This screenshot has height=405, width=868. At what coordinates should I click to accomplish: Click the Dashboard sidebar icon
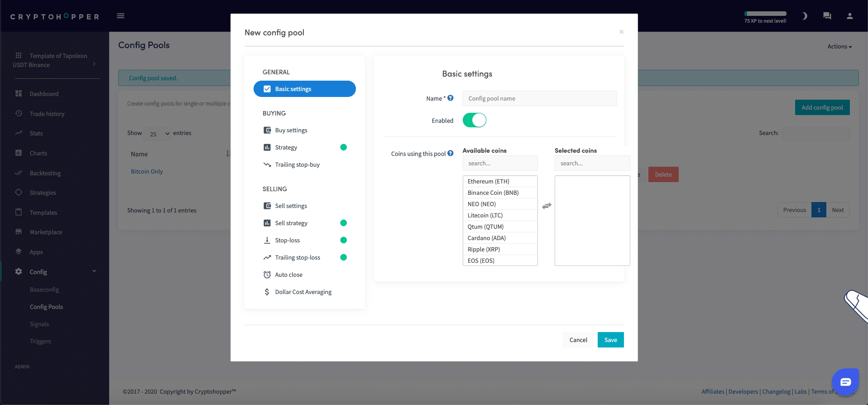(19, 93)
